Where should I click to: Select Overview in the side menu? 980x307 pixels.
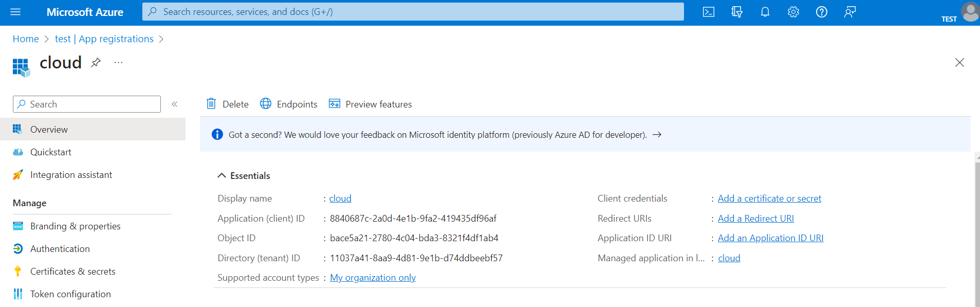[93, 129]
